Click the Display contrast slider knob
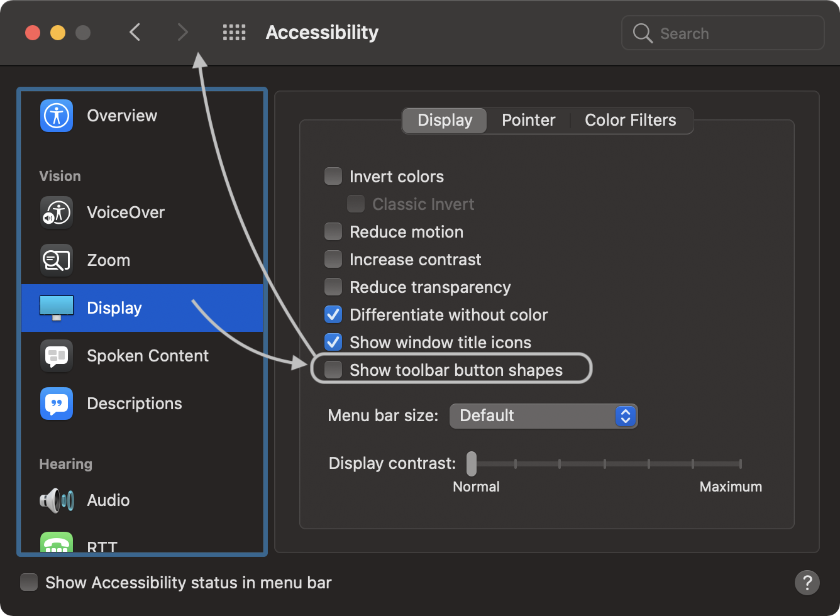This screenshot has height=616, width=840. [x=472, y=464]
